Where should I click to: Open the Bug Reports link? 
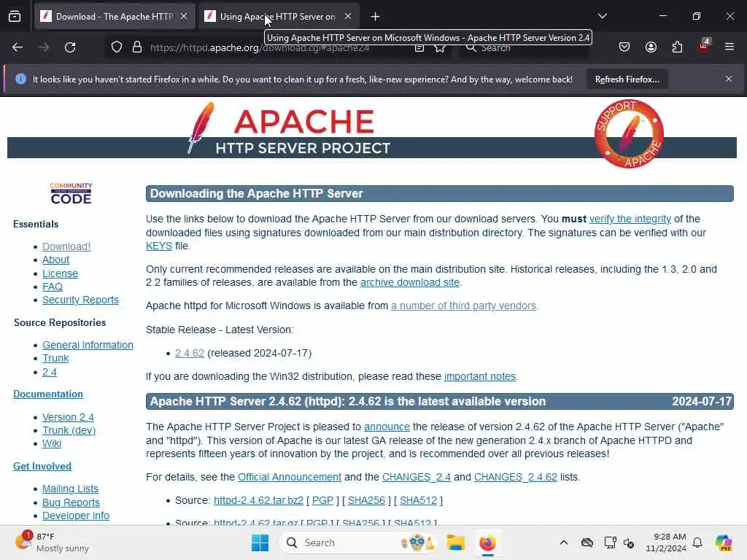pyautogui.click(x=71, y=503)
